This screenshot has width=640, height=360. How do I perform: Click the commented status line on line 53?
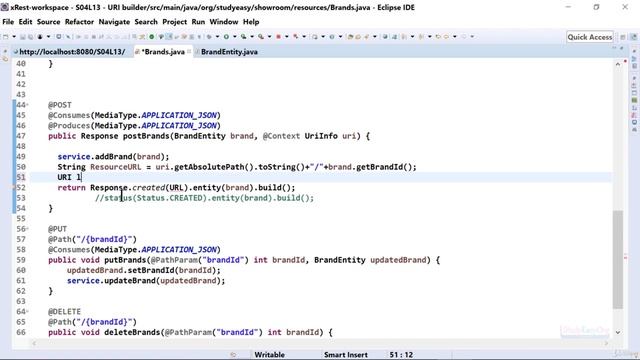coord(204,198)
